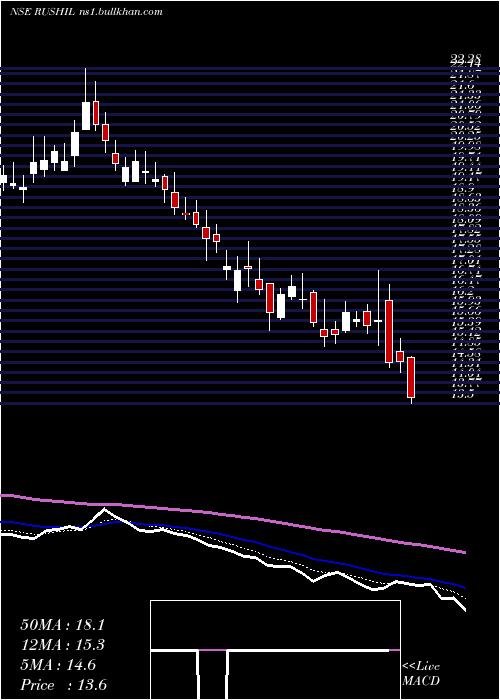Click the 50MA : 18.1 label
The width and height of the screenshot is (500, 700).
[62, 625]
